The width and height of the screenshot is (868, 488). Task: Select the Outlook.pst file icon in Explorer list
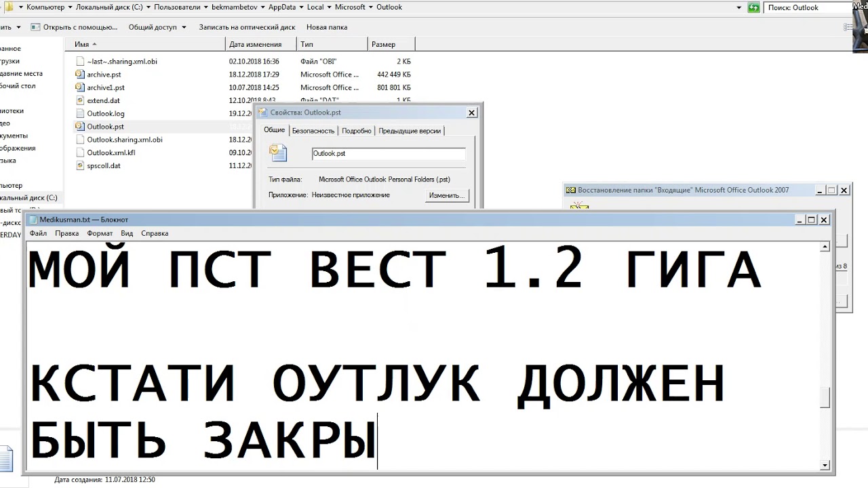[x=79, y=126]
